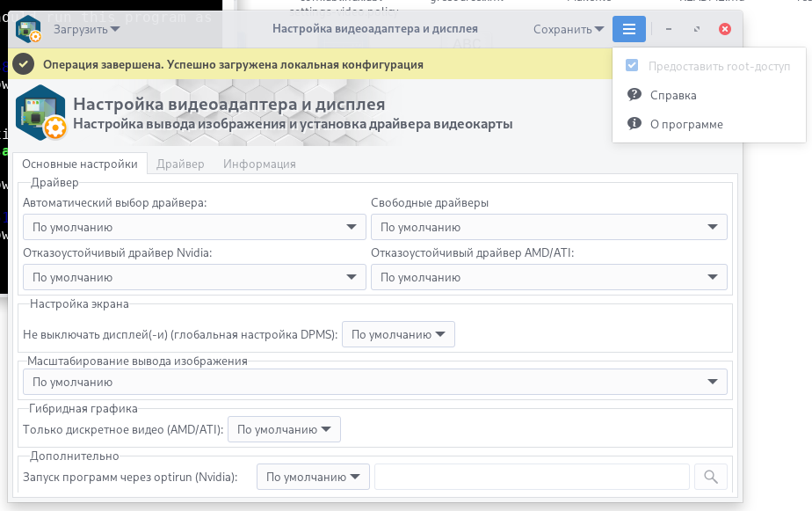Click the large video adapter header icon
812x511 pixels.
[x=41, y=113]
